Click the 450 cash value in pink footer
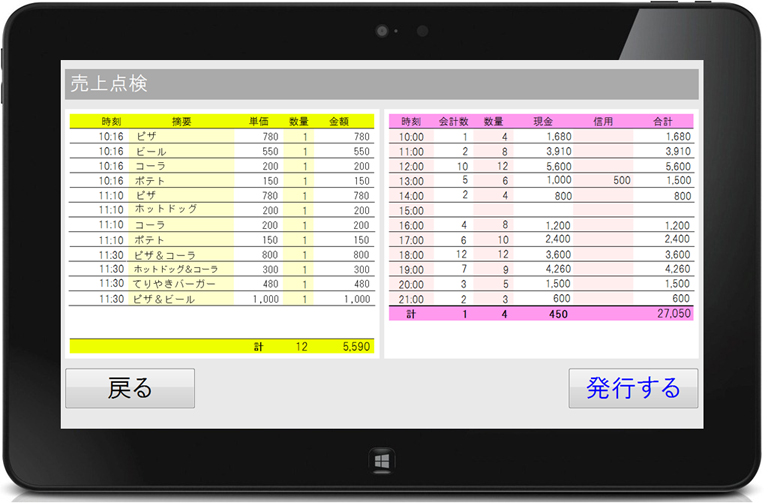The height and width of the screenshot is (503, 768). click(558, 314)
